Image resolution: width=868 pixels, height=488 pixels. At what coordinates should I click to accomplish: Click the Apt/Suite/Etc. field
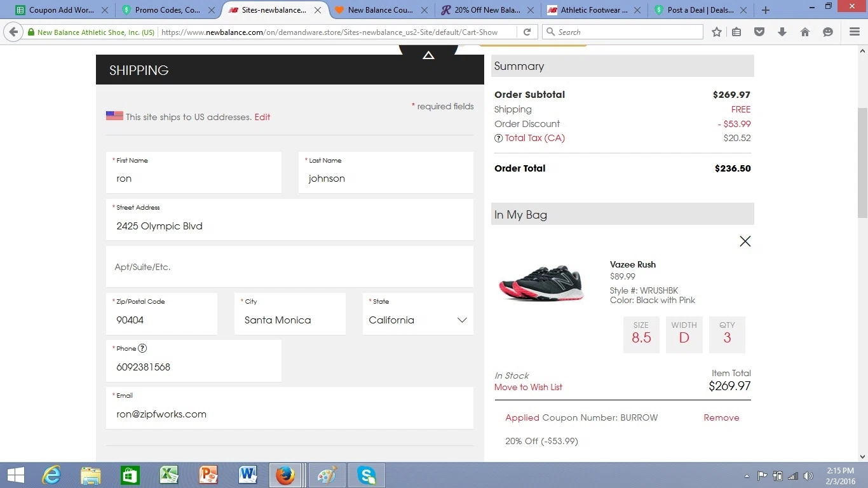click(x=290, y=267)
